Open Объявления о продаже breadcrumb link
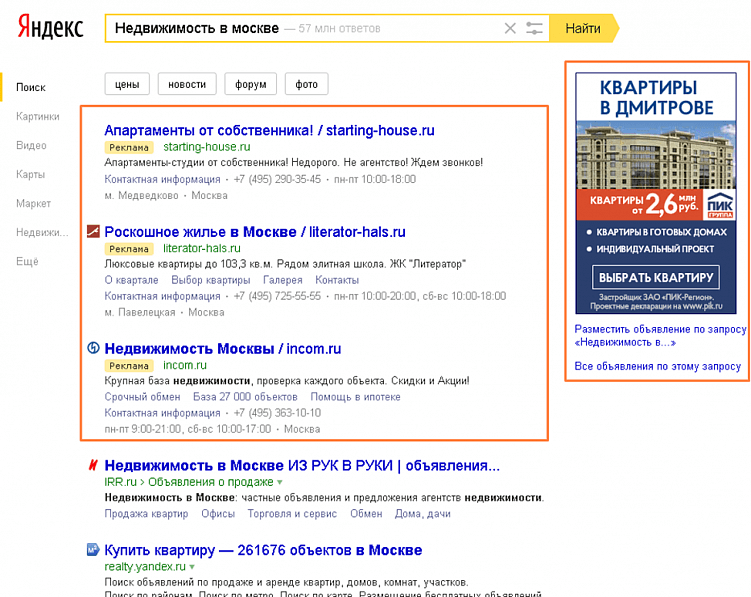 pyautogui.click(x=211, y=482)
